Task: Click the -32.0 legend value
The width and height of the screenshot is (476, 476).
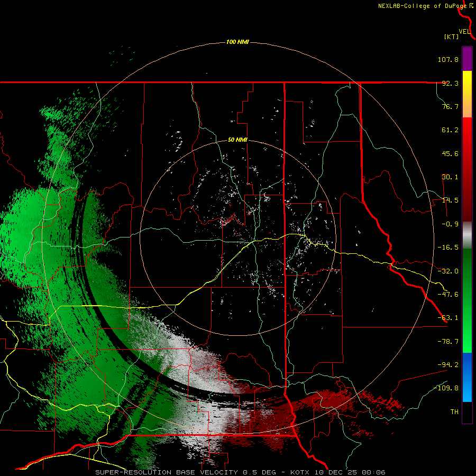Action: tap(448, 271)
